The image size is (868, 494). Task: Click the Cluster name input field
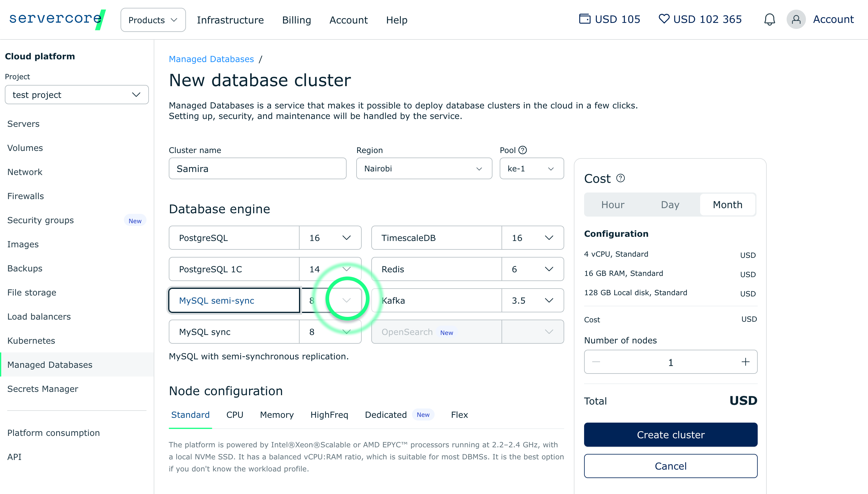pyautogui.click(x=257, y=169)
